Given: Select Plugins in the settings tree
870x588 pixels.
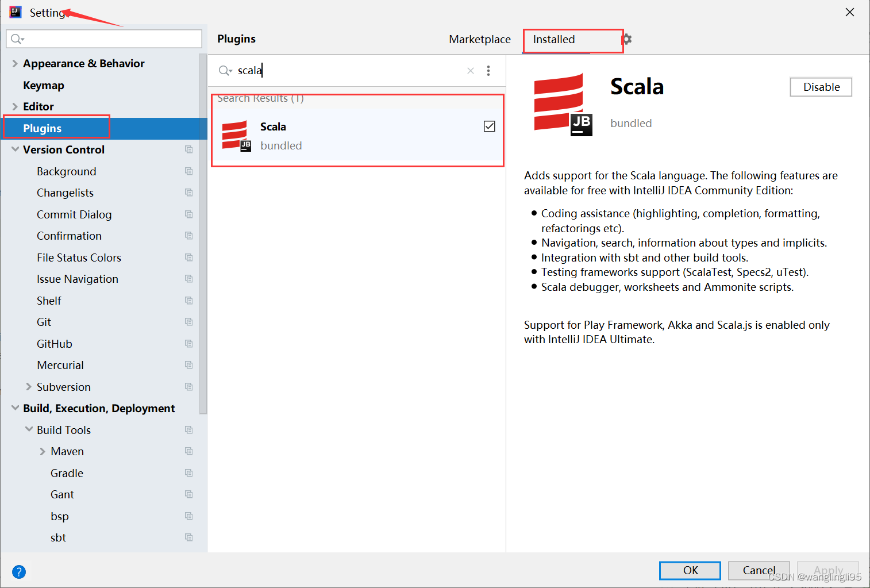Looking at the screenshot, I should point(103,128).
